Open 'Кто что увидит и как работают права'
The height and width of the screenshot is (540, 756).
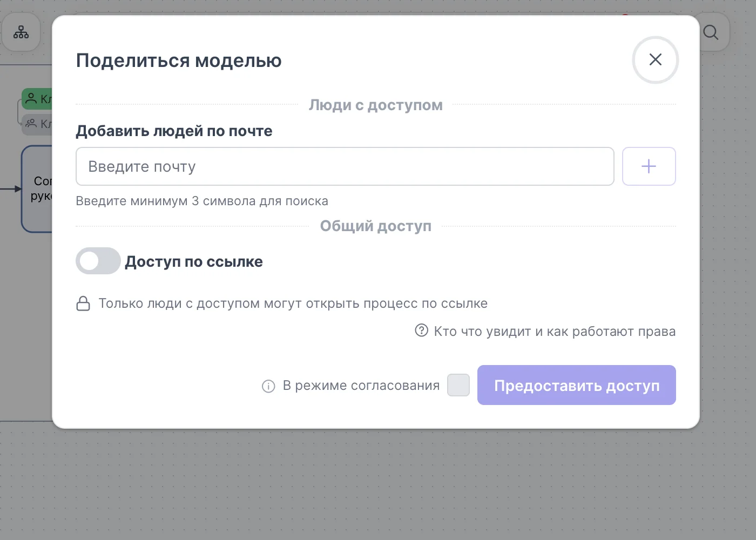click(x=555, y=331)
